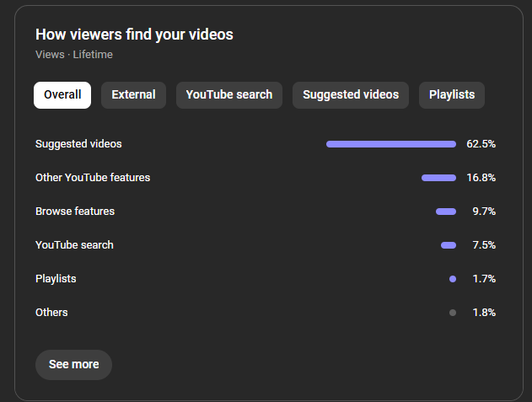The height and width of the screenshot is (402, 532).
Task: Select the Playlists tab chip
Action: 451,94
